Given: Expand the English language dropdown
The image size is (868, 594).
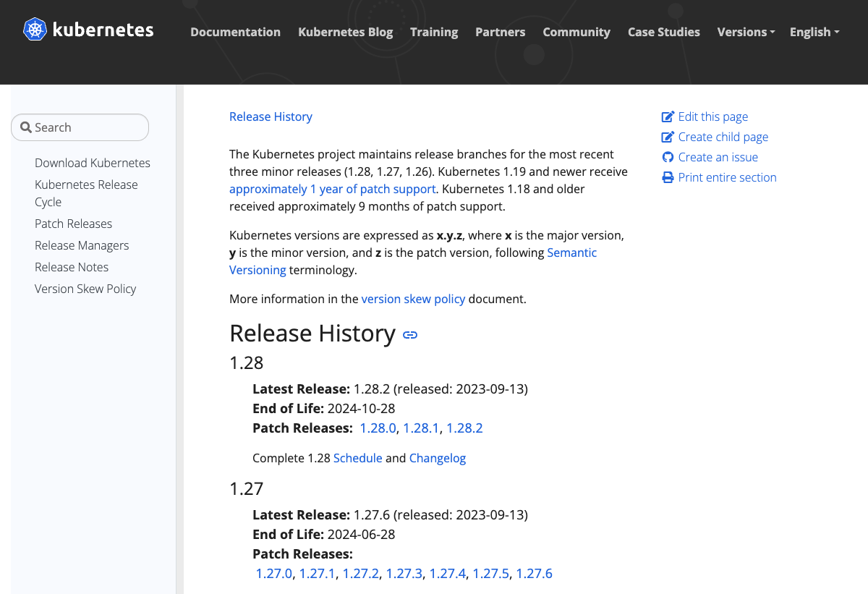Looking at the screenshot, I should point(814,32).
